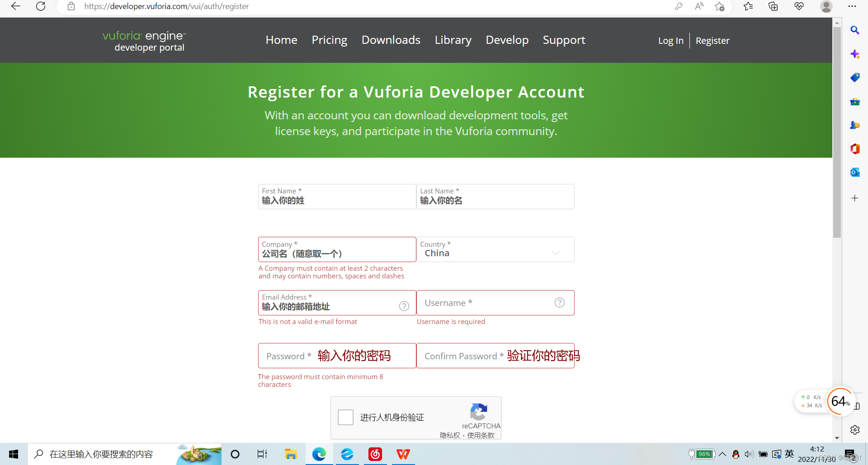Open sidebar Search icon
Viewport: 868px width, 465px height.
(855, 30)
